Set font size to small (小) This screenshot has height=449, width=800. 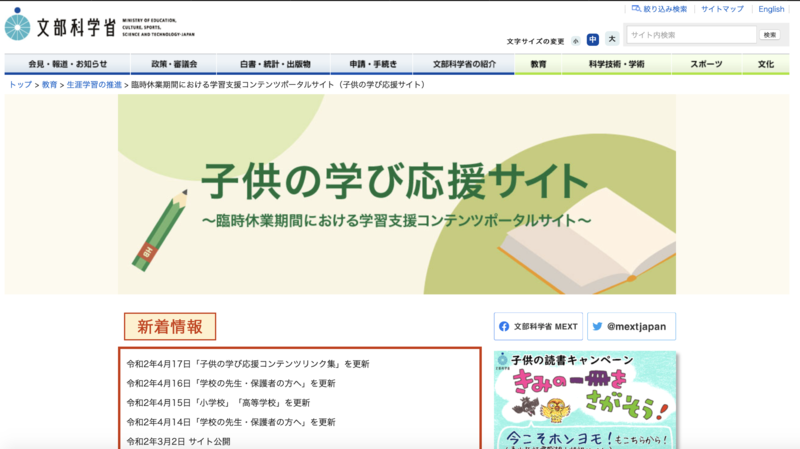pyautogui.click(x=575, y=40)
